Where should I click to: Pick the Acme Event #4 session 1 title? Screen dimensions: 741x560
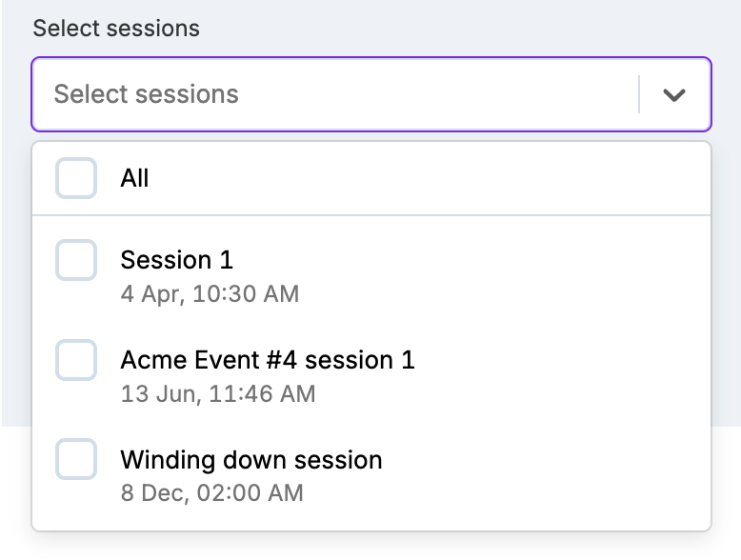pos(268,360)
